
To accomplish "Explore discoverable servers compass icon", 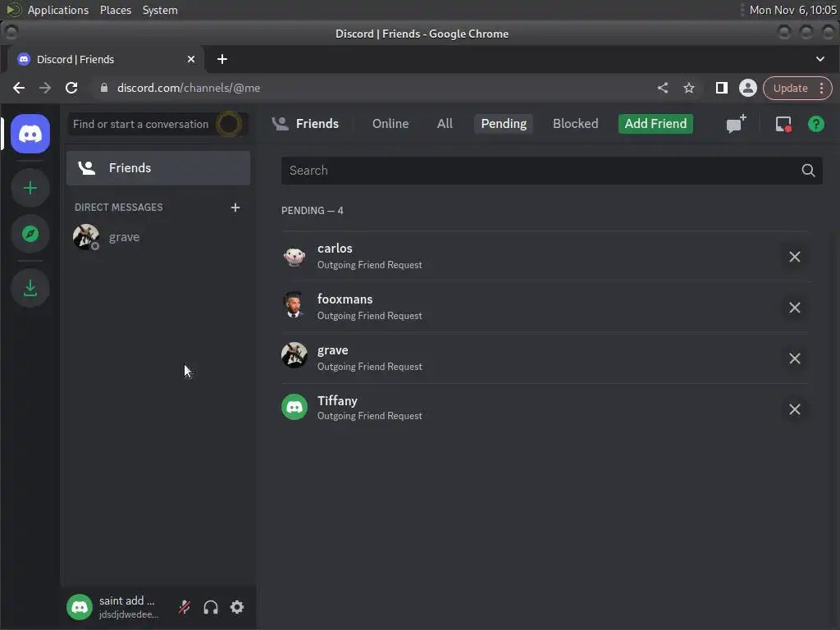I will (30, 234).
